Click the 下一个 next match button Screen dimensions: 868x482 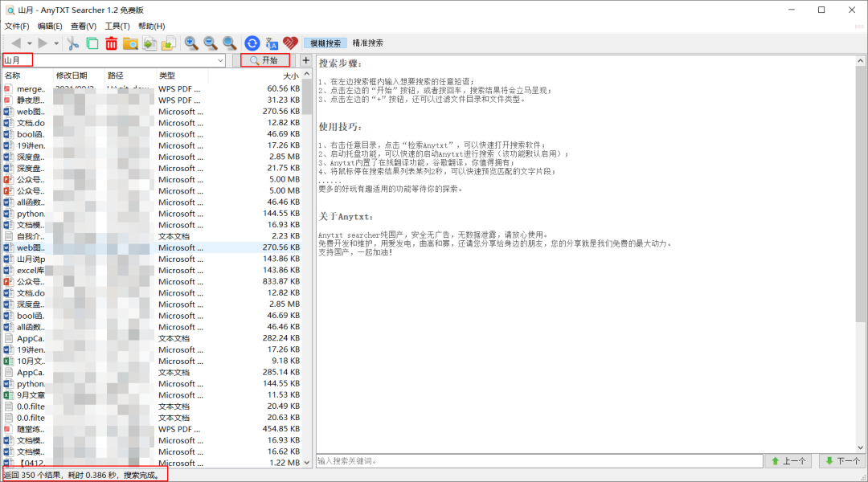click(843, 460)
